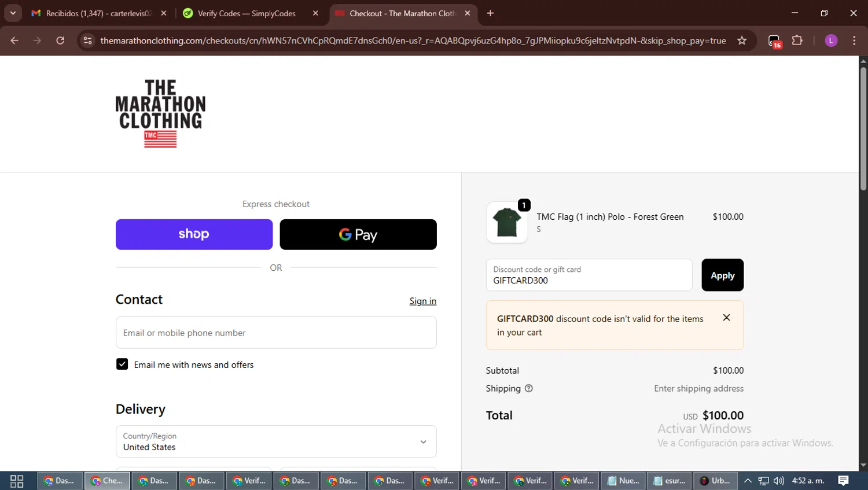Click TMC Flag Polo - Forest Green name
The image size is (868, 490).
(x=610, y=216)
